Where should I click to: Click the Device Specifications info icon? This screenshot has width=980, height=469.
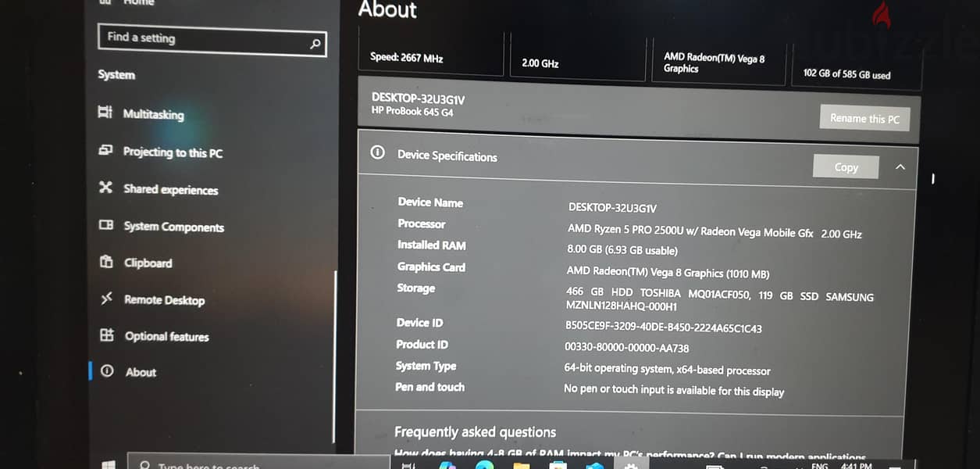(x=377, y=152)
